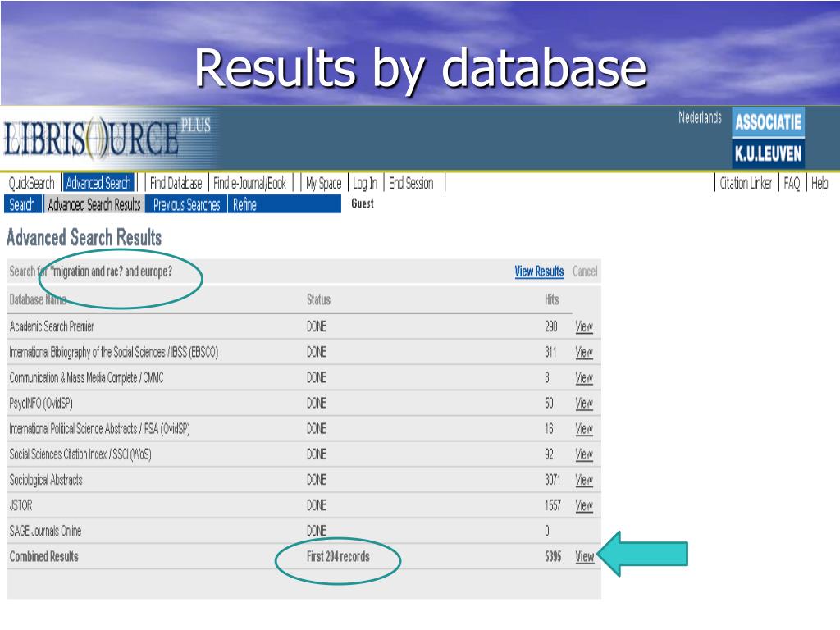Screen dimensions: 840x630
Task: Select the Previous Searches sub-tab
Action: [x=186, y=204]
